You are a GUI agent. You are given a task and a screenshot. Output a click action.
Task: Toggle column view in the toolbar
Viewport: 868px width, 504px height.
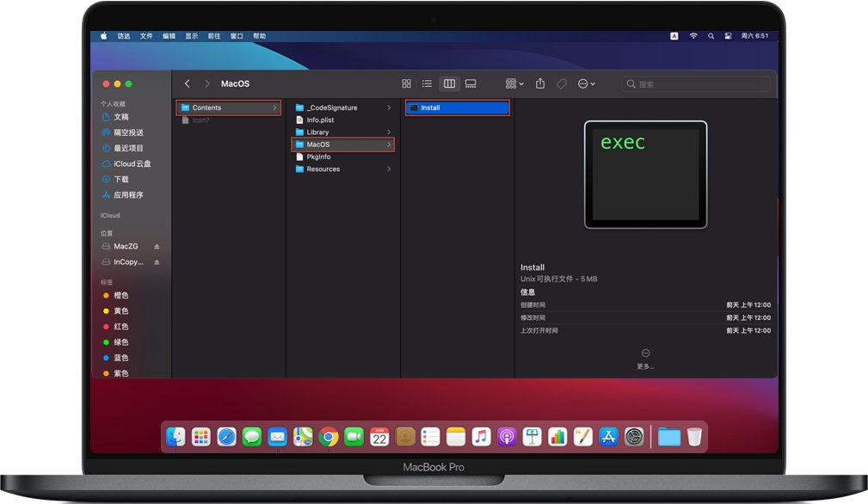(x=449, y=83)
